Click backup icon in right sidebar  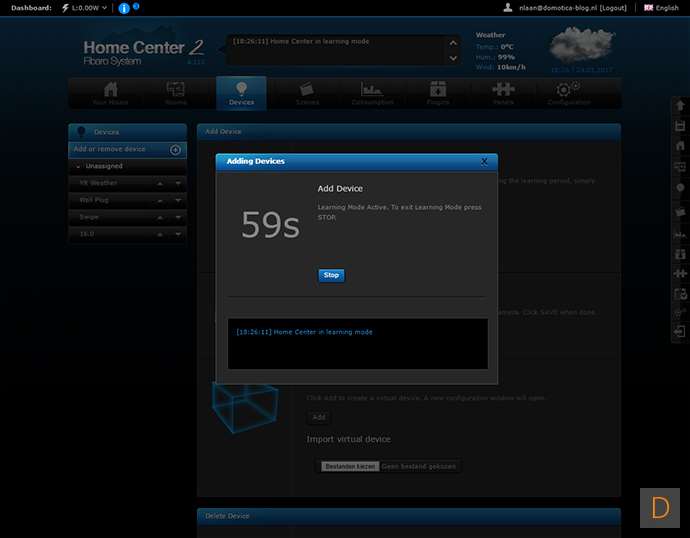tap(680, 294)
